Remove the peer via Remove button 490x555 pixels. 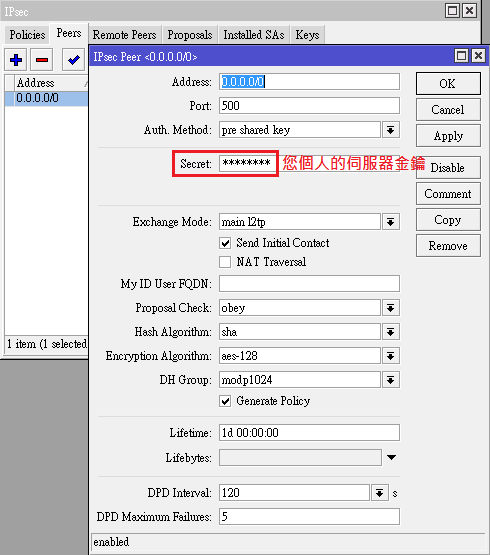(448, 246)
